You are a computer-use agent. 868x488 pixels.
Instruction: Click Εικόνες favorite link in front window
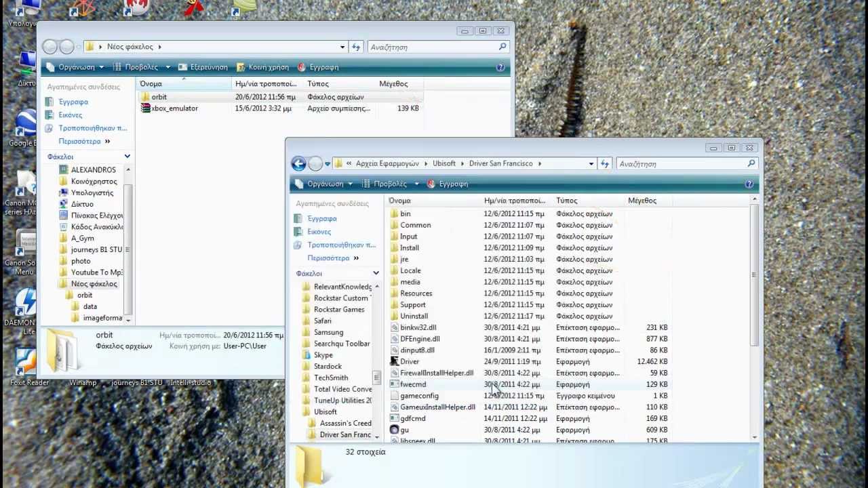click(x=319, y=231)
